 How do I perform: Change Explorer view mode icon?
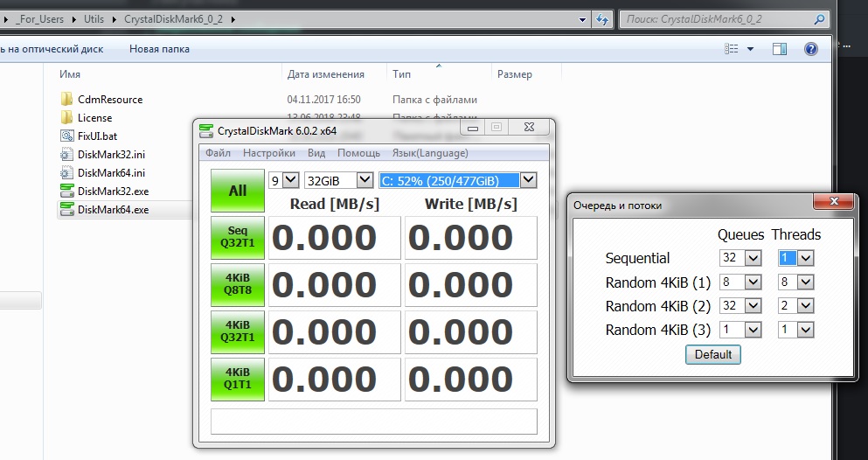pos(732,49)
